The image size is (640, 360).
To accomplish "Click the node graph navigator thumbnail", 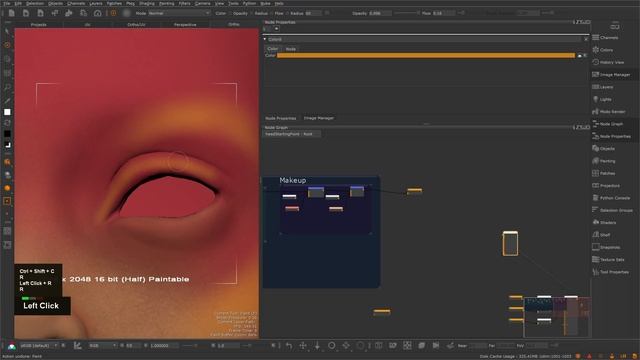I will point(557,317).
